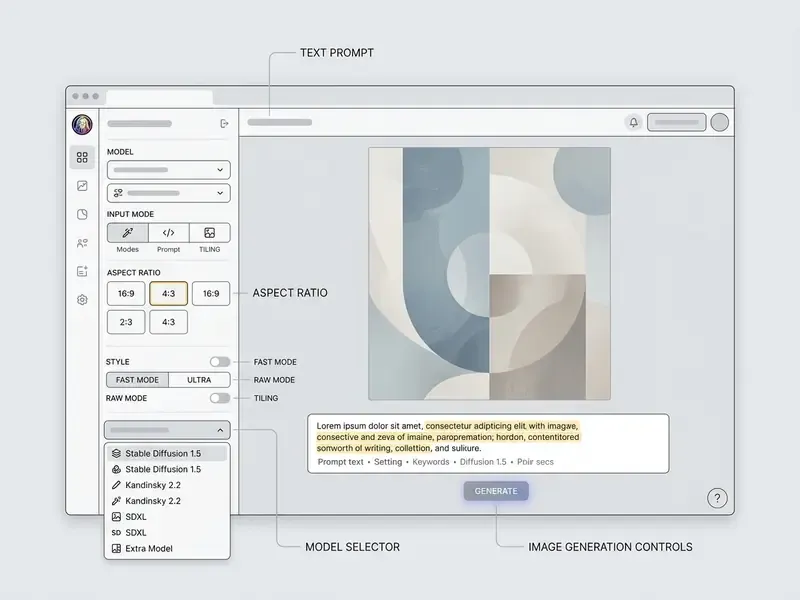This screenshot has height=600, width=800.
Task: Open the second MODEL dropdown with people icon
Action: (x=168, y=193)
